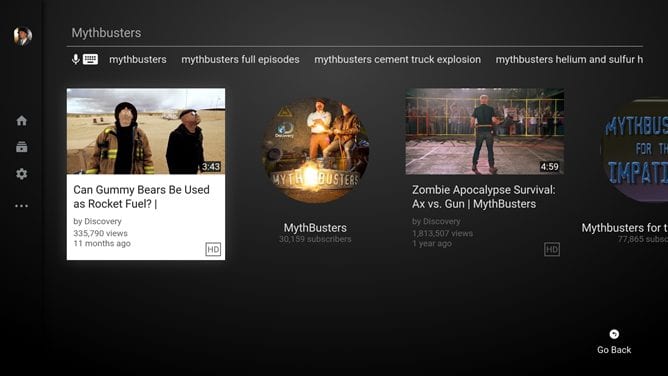The height and width of the screenshot is (376, 668).
Task: Click 'by Discovery' under Zombie Apocalypse video
Action: tap(436, 221)
